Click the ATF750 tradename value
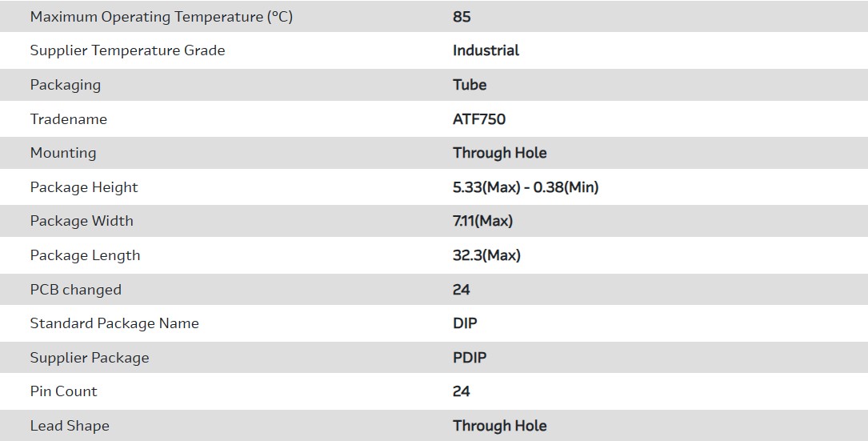 pyautogui.click(x=479, y=119)
